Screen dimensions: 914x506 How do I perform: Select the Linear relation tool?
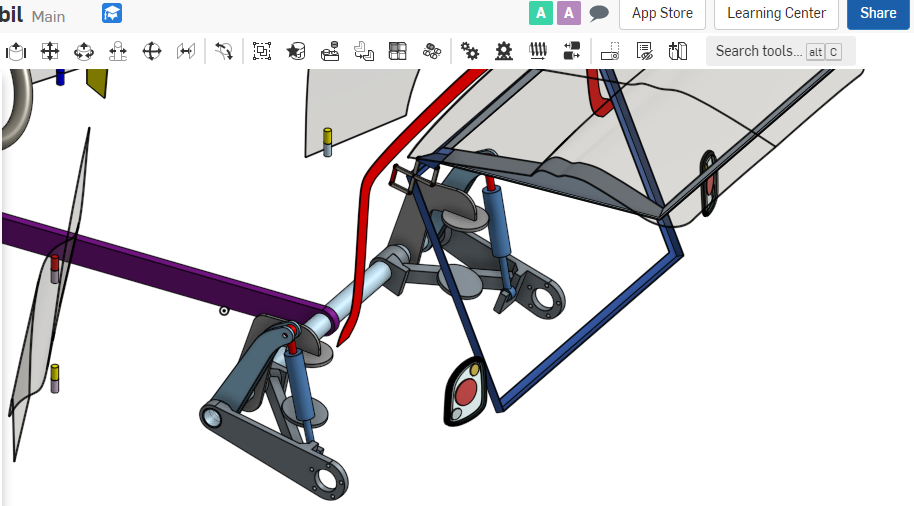point(572,51)
